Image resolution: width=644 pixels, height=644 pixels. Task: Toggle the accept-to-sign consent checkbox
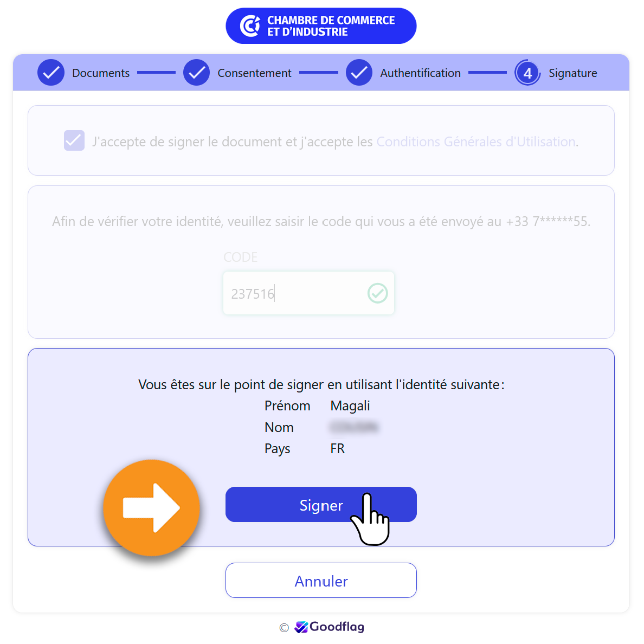click(x=74, y=140)
